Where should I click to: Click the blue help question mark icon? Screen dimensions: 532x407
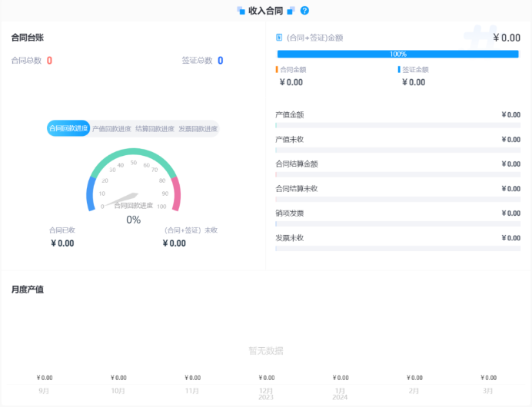pyautogui.click(x=305, y=11)
